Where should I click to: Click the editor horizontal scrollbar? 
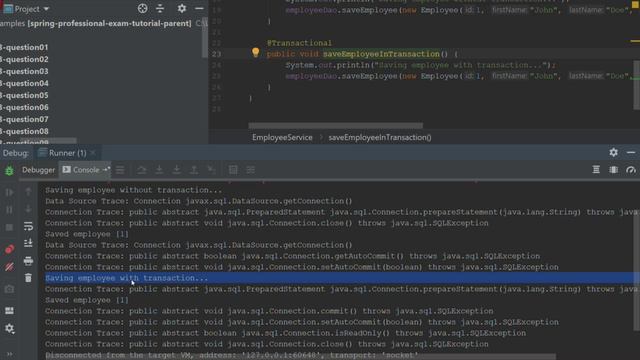[x=336, y=126]
